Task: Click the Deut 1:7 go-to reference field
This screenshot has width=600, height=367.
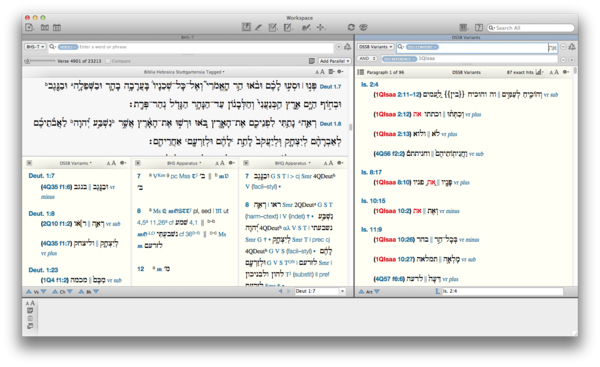Action: pos(317,291)
